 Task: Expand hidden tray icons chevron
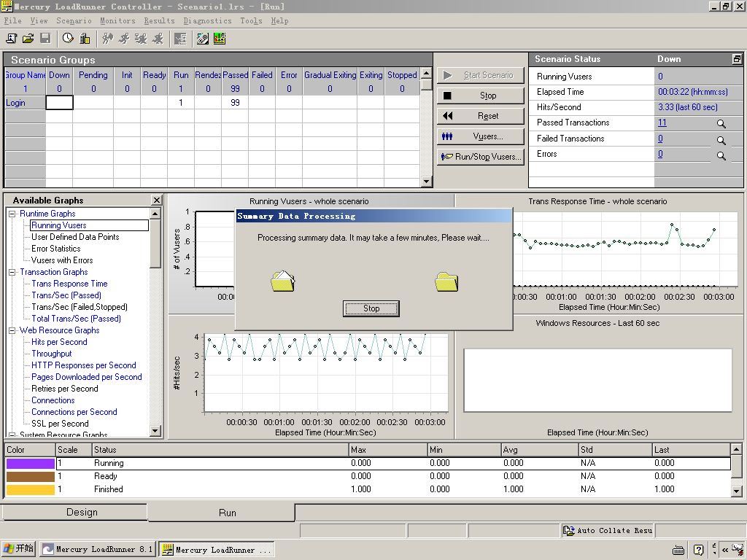(725, 550)
